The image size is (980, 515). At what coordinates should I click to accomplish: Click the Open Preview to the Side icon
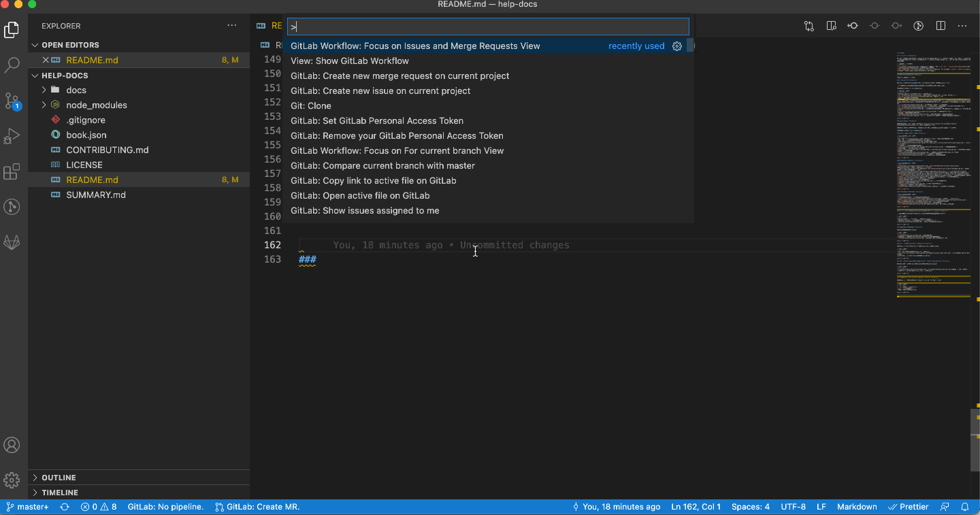(831, 26)
